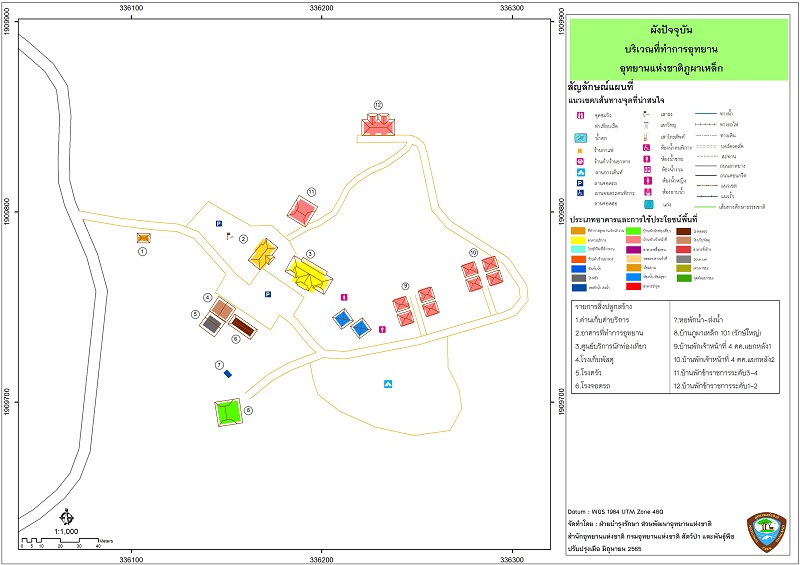Click the map parking icon near building 4
The image size is (800, 565).
pos(267,294)
